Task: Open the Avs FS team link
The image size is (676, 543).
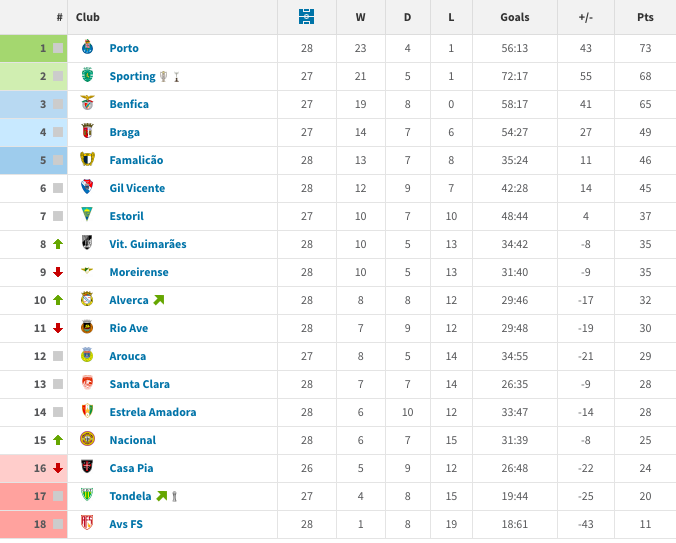Action: (x=126, y=524)
